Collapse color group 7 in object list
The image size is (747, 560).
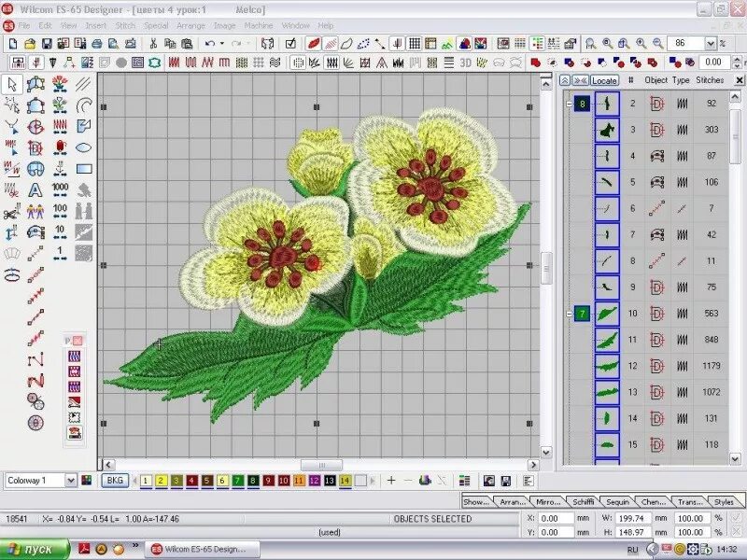point(569,314)
